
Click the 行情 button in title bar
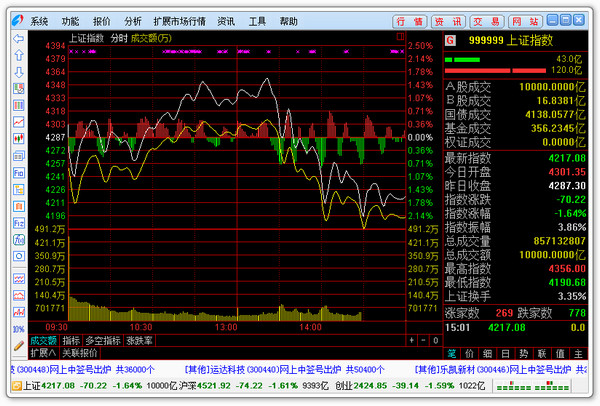(x=409, y=21)
